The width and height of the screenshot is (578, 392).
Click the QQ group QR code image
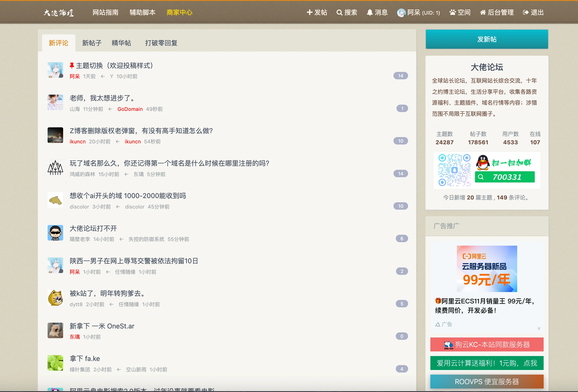[x=454, y=170]
